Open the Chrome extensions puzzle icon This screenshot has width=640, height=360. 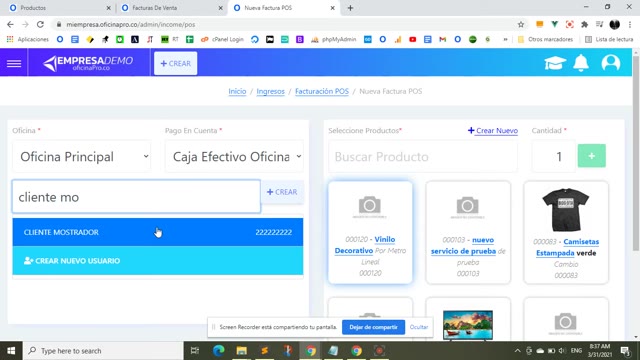[584, 24]
